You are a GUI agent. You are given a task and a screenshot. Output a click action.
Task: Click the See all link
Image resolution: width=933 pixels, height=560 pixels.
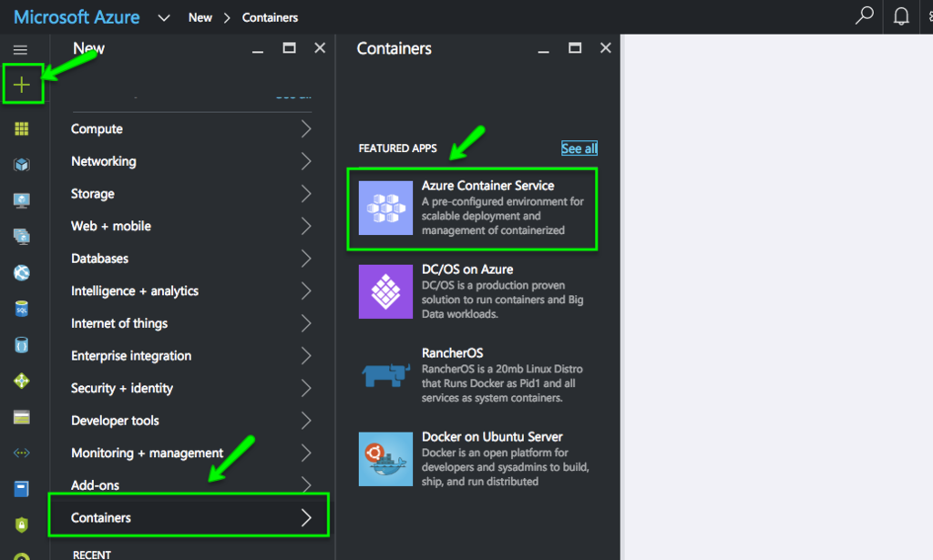click(579, 148)
